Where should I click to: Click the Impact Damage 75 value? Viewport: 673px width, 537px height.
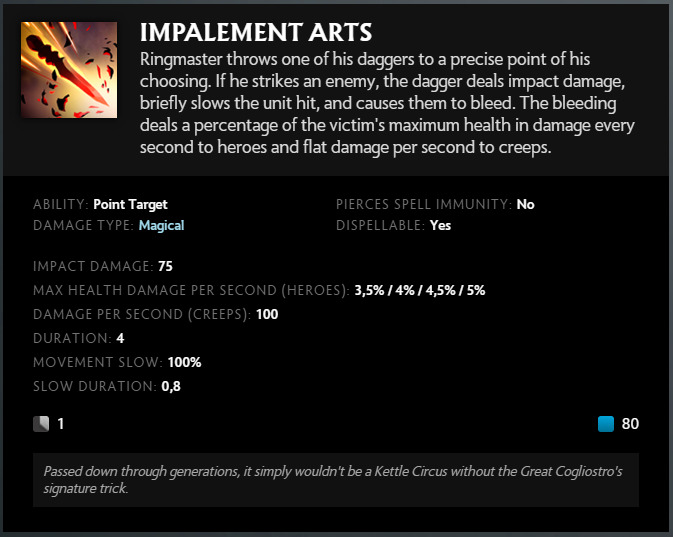tap(166, 267)
